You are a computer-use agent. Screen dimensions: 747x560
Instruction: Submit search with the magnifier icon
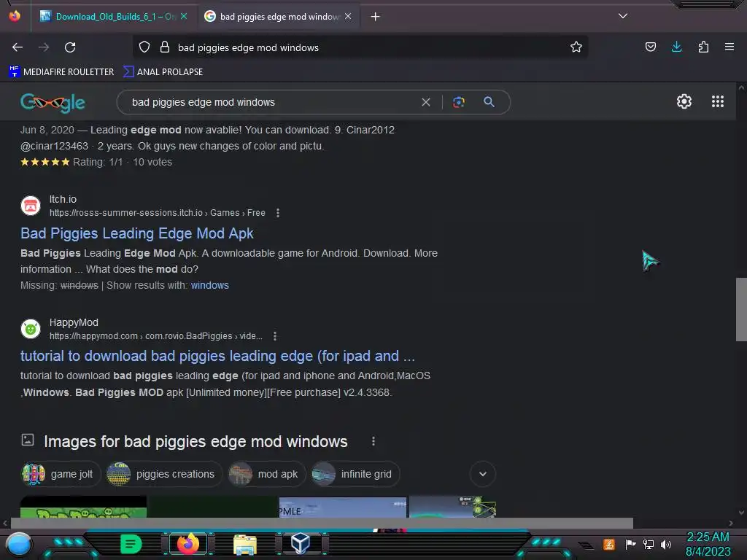coord(489,102)
